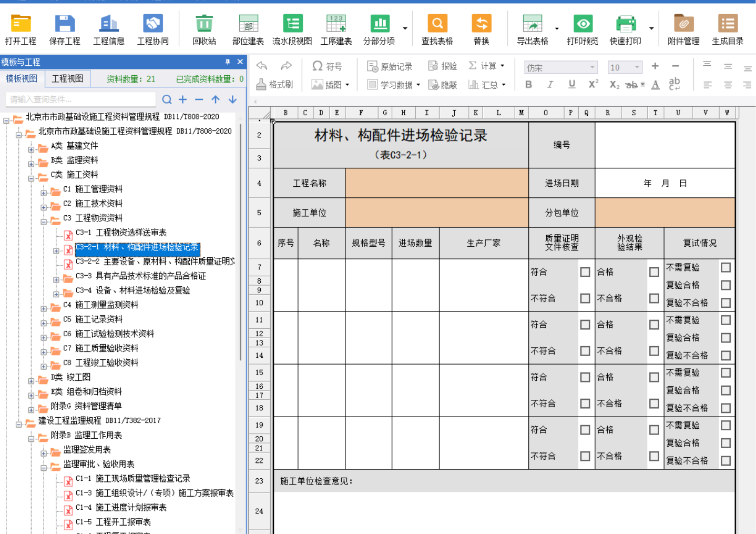756x534 pixels.
Task: Select C1-1 施工现场质量管理检查记录
Action: (x=133, y=479)
